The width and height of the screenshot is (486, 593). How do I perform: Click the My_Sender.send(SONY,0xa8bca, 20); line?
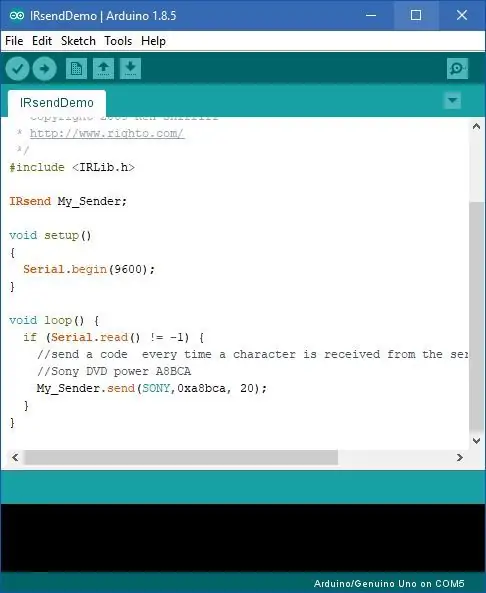(x=152, y=388)
